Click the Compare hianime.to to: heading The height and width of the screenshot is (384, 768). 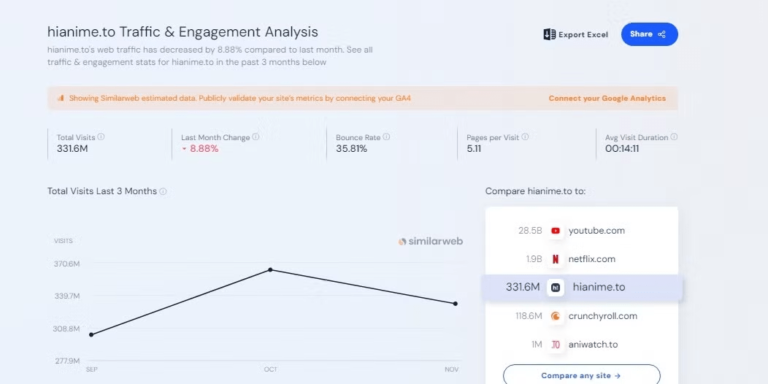[535, 191]
